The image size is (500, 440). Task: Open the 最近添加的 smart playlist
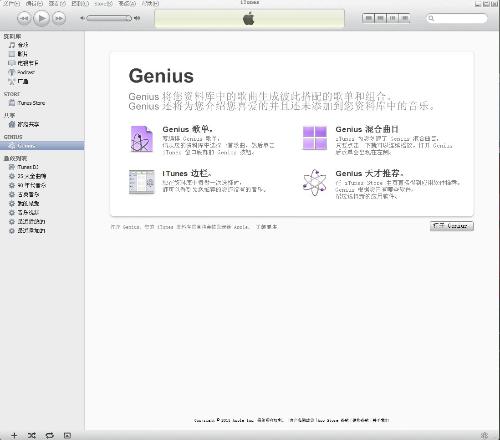click(x=27, y=230)
